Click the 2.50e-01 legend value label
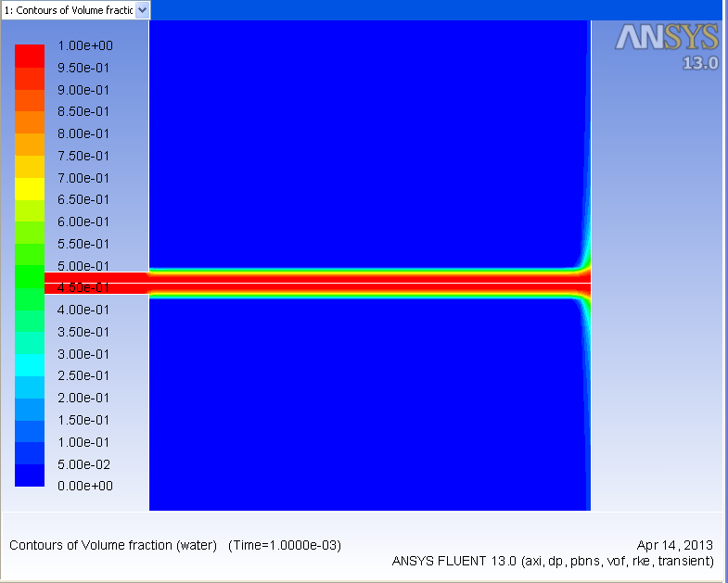This screenshot has width=728, height=583. pos(84,375)
